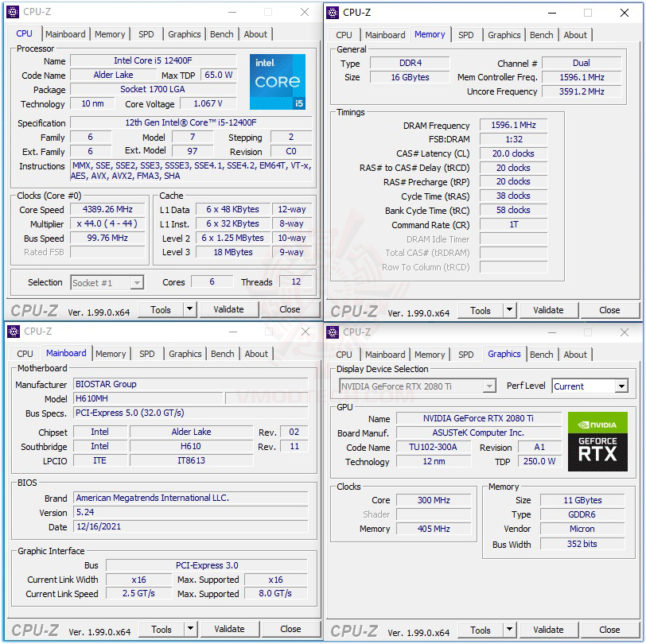Click the CAS# Latency value 20.0 clocks
Screen dimensions: 646x644
[x=513, y=153]
